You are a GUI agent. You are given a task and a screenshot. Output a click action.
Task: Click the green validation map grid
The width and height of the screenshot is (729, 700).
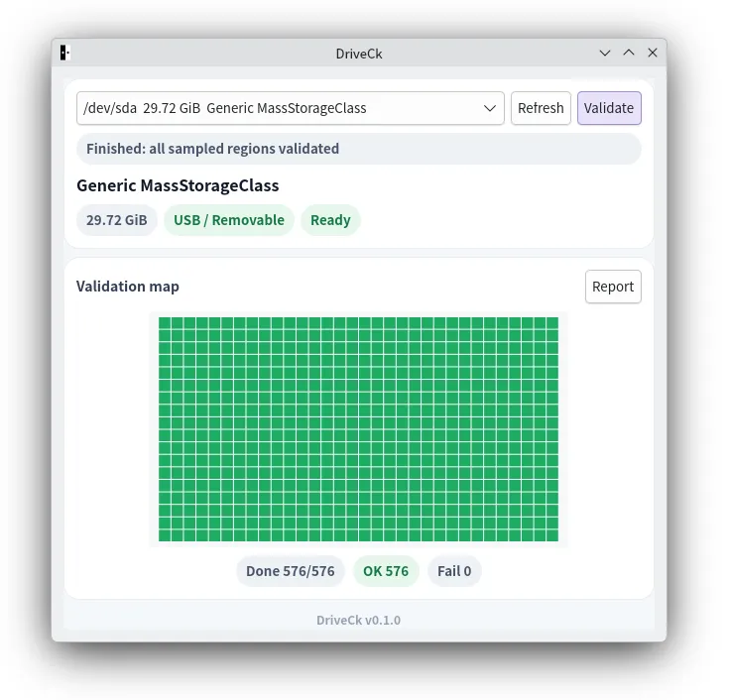(x=358, y=429)
